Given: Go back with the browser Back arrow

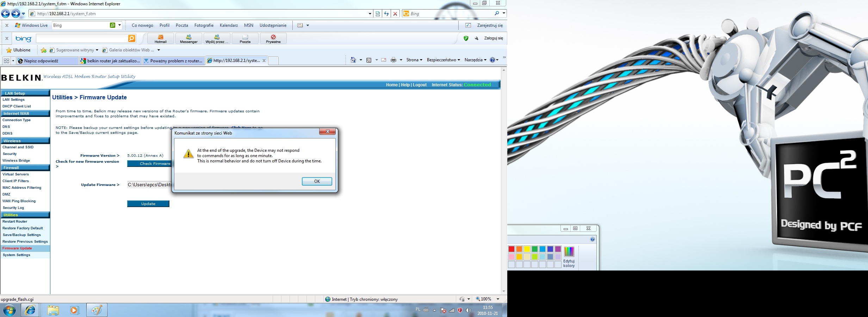Looking at the screenshot, I should (x=6, y=14).
